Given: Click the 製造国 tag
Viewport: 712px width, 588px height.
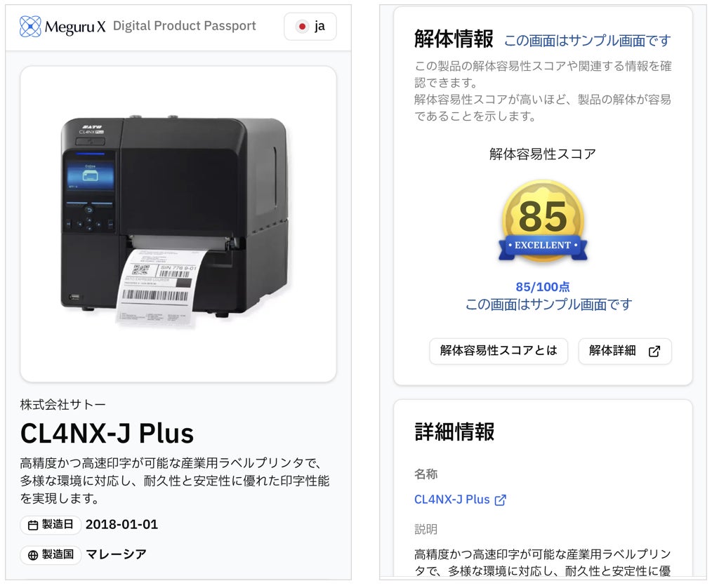Looking at the screenshot, I should pos(51,554).
